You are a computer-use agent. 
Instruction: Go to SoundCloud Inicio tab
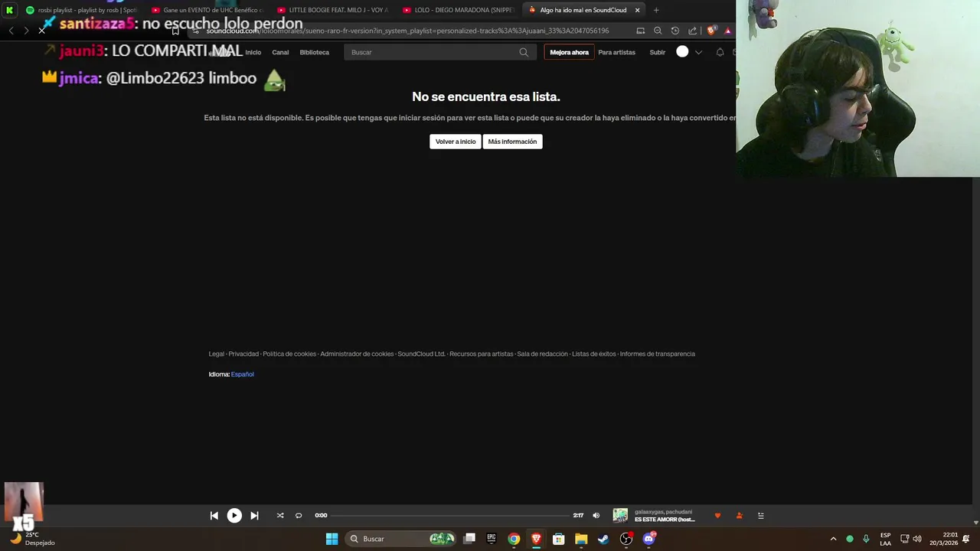pyautogui.click(x=253, y=52)
